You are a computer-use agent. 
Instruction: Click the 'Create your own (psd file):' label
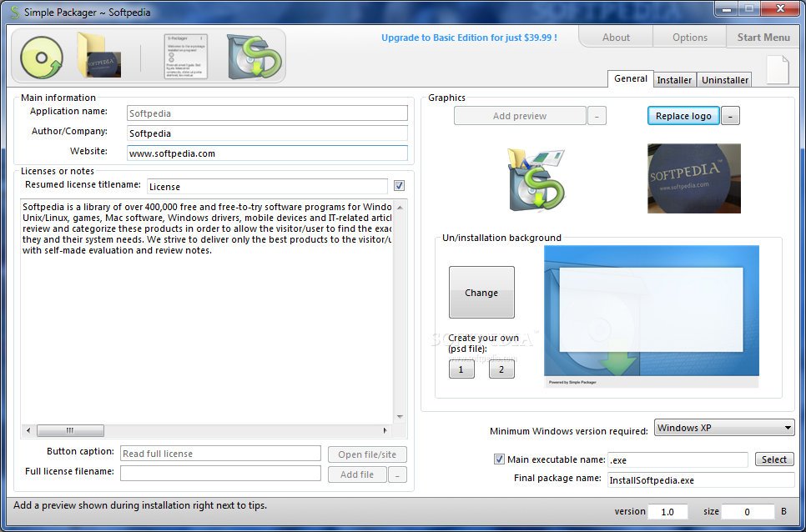[x=483, y=344]
